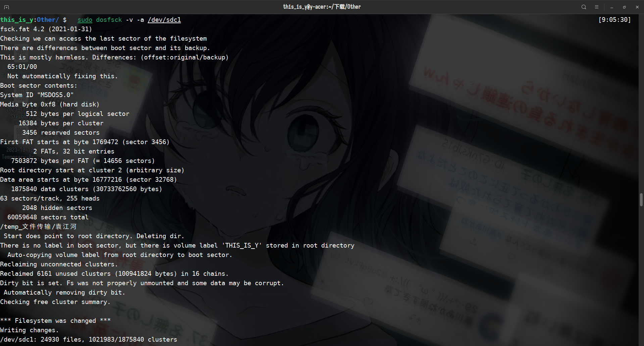
Task: Click '63 sectors/track, 255 heads' line
Action: click(50, 199)
